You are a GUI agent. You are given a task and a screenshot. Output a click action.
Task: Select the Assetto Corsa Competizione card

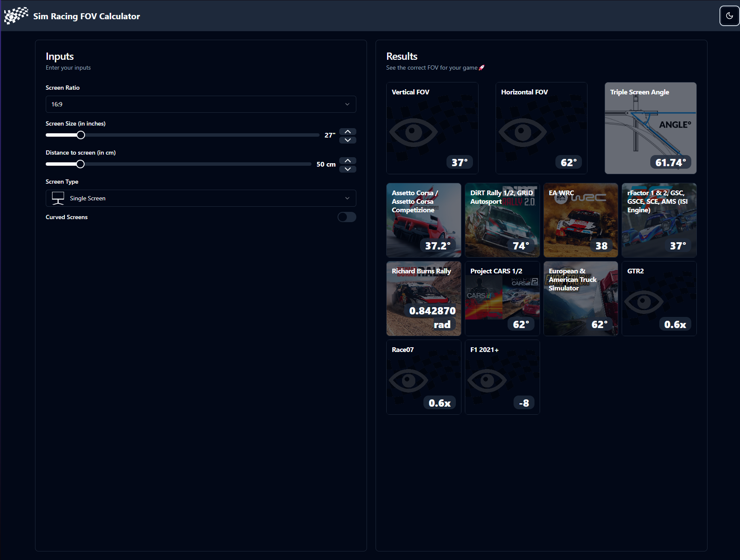(x=424, y=220)
